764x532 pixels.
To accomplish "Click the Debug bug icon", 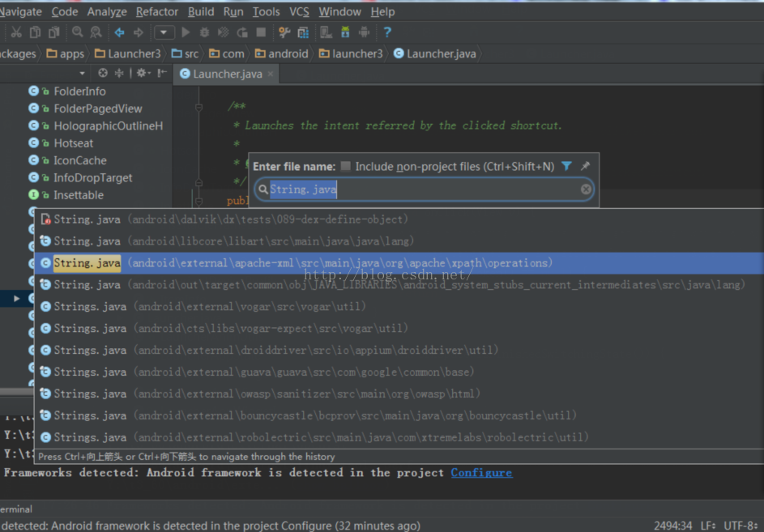I will click(204, 32).
